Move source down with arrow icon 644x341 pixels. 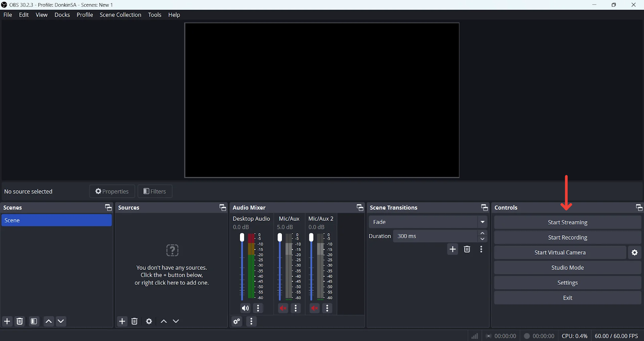click(x=176, y=321)
